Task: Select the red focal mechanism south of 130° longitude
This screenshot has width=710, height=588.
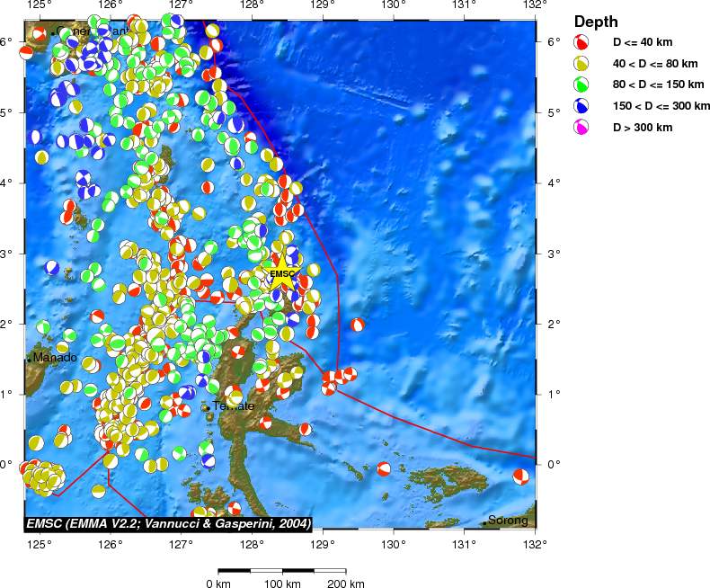Action: 384,468
